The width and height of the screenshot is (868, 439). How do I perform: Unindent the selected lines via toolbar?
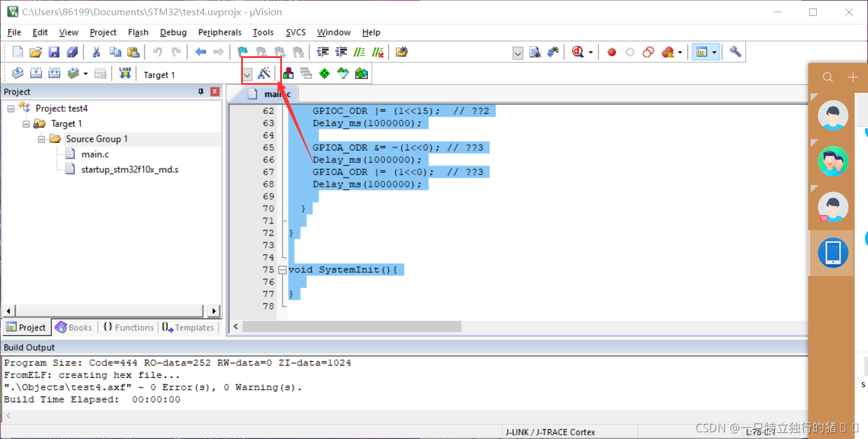(341, 52)
